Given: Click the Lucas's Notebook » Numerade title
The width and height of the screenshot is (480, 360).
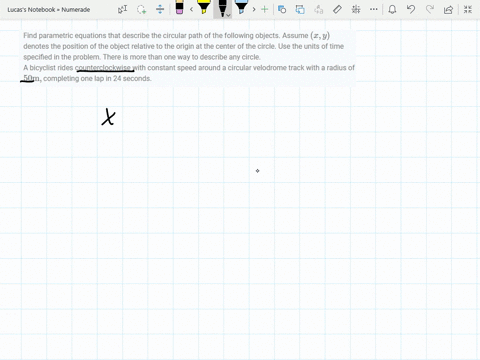Looking at the screenshot, I should 49,10.
